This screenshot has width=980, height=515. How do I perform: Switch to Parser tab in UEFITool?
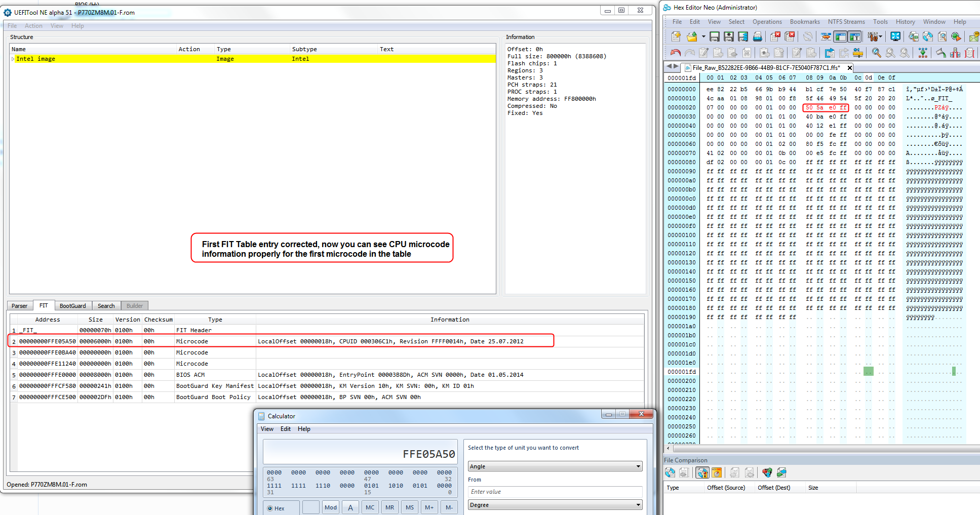(x=19, y=306)
